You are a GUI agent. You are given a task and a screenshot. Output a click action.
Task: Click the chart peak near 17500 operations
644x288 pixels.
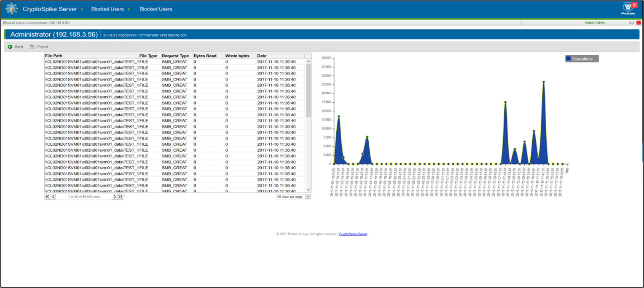coord(505,102)
